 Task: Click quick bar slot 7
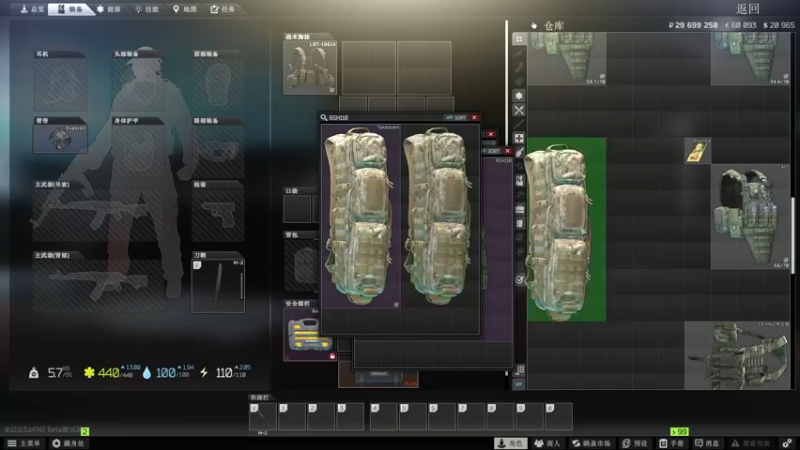(471, 416)
